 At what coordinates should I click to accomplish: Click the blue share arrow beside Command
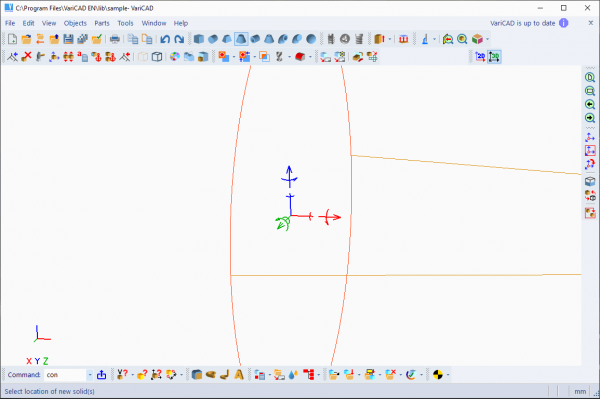click(x=101, y=375)
